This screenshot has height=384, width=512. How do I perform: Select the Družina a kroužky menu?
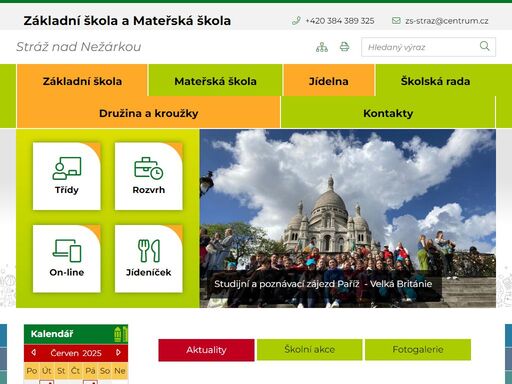pos(149,113)
